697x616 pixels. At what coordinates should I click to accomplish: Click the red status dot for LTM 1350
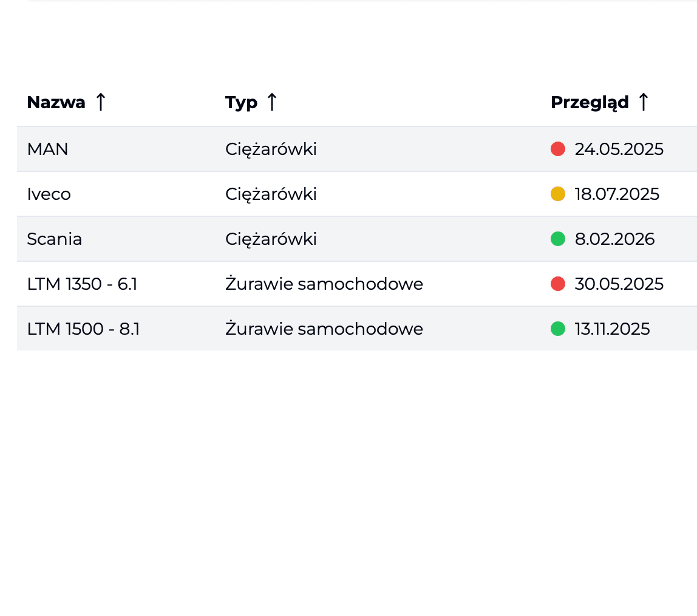coord(558,283)
